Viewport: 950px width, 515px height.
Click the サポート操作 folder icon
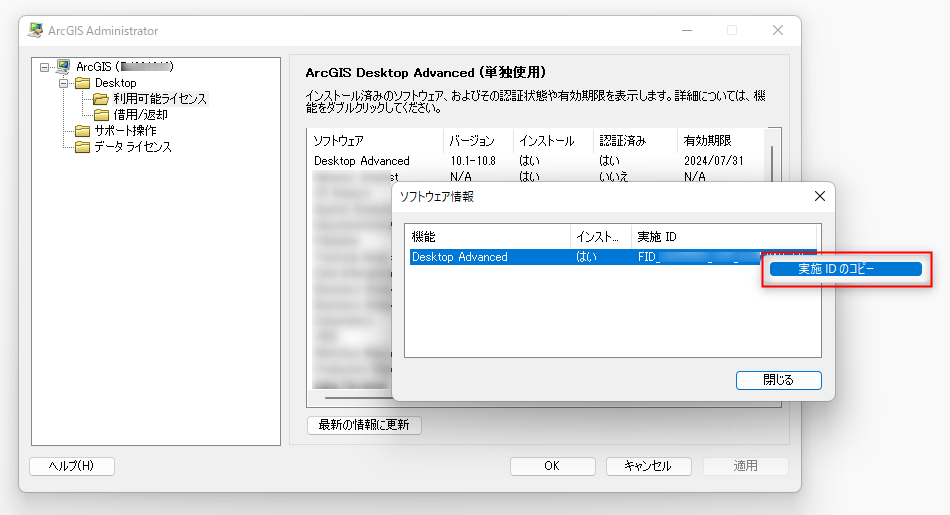[82, 131]
